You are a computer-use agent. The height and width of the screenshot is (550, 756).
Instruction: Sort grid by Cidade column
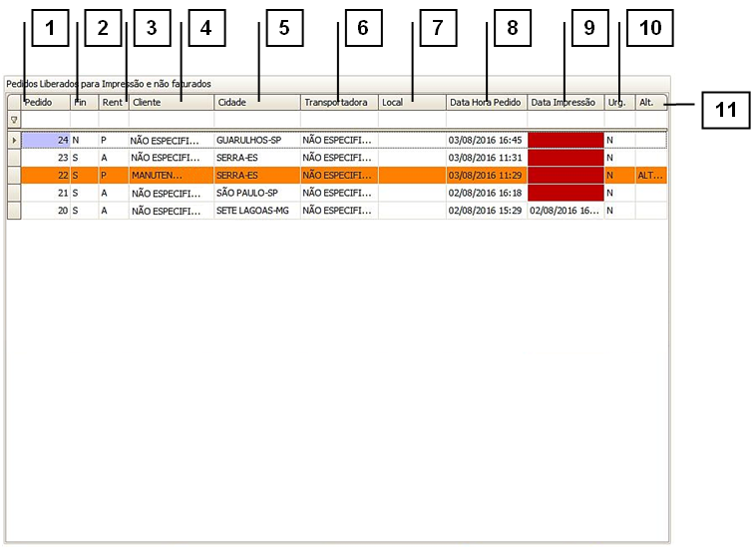pos(256,102)
